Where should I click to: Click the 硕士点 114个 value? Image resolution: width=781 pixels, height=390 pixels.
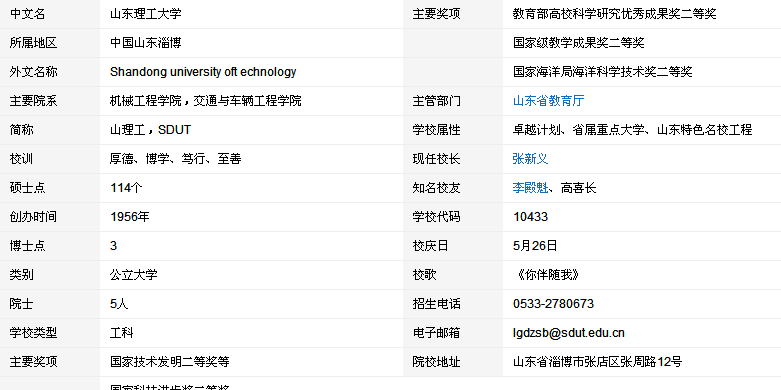click(x=126, y=188)
